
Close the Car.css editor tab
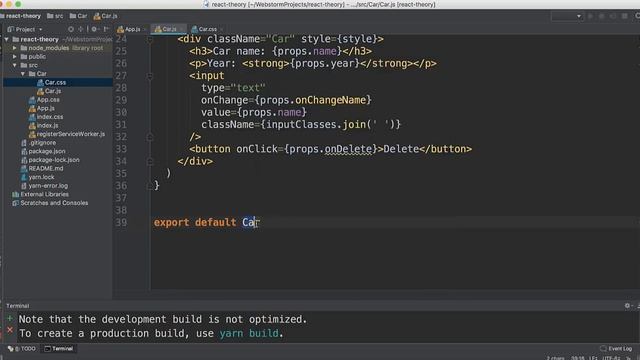tap(221, 29)
